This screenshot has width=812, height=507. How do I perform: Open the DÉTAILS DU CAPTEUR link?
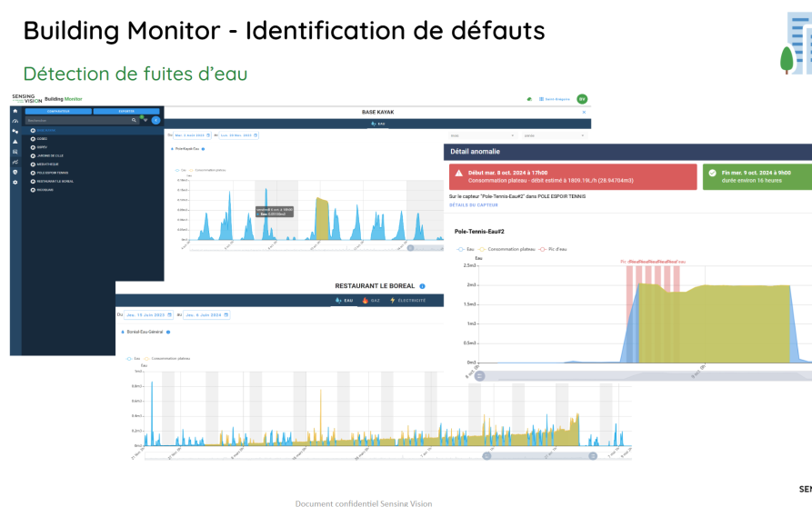click(x=474, y=205)
